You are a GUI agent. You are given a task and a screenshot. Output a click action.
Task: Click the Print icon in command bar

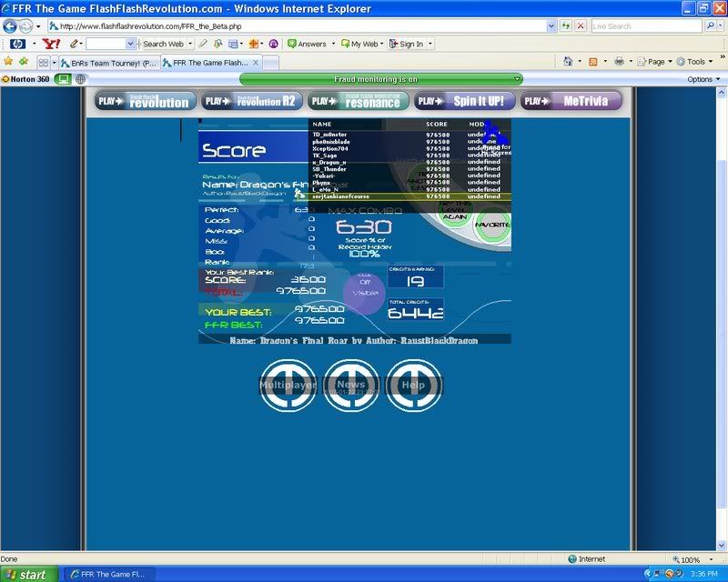(619, 62)
